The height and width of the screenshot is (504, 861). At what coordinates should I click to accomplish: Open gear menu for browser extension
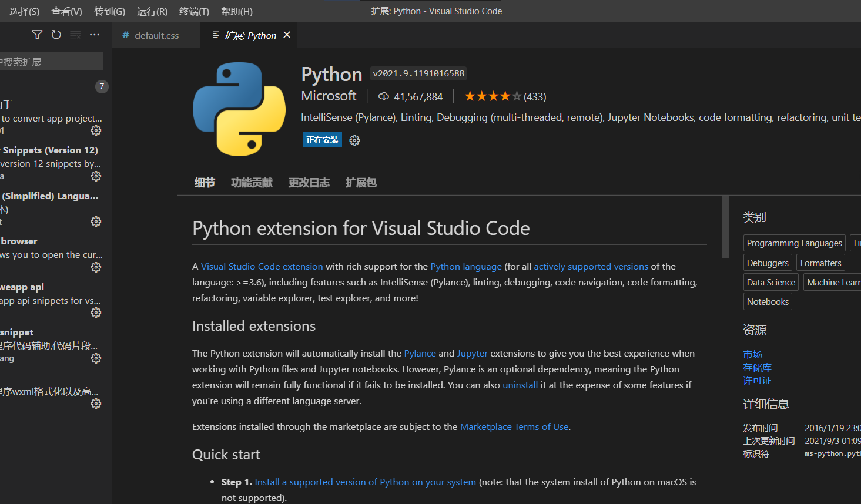click(96, 267)
